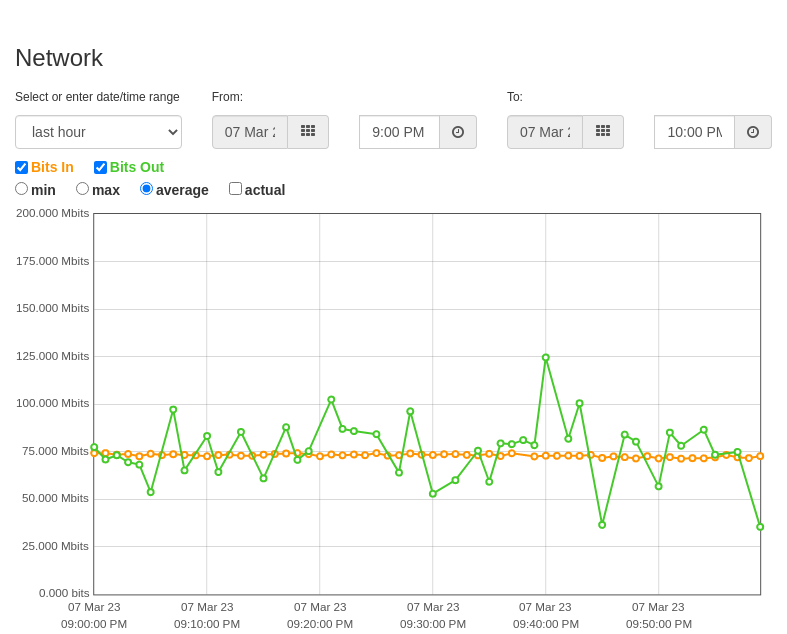Click the 10:00 PM time field
The height and width of the screenshot is (634, 787).
tap(695, 132)
